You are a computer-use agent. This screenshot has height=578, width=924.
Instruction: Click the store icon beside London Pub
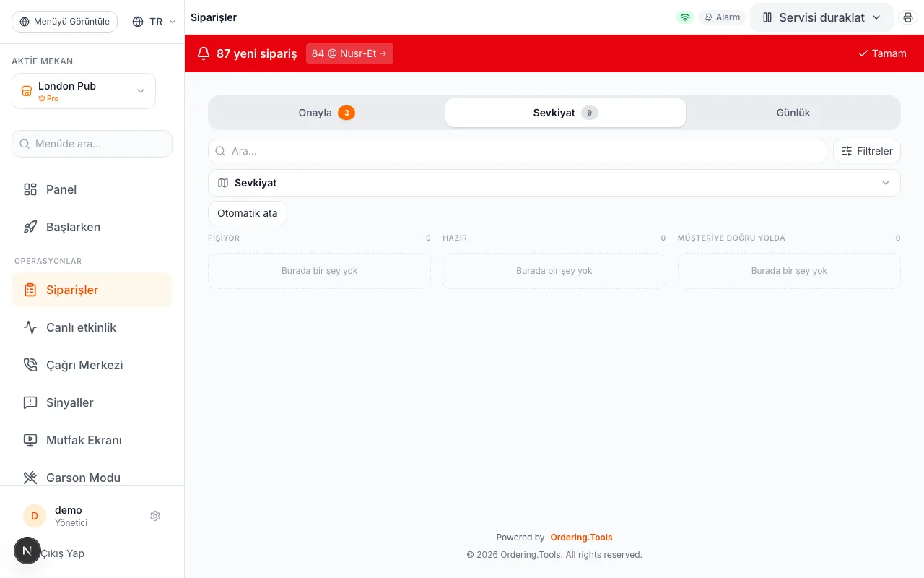coord(27,91)
